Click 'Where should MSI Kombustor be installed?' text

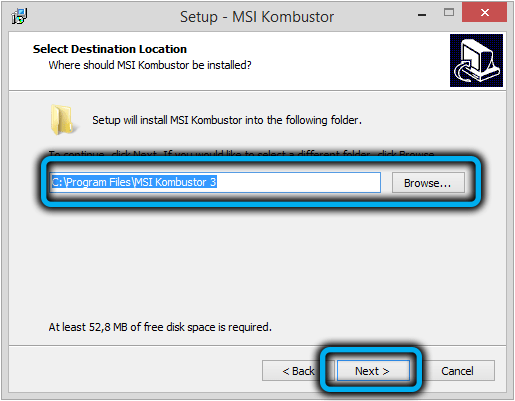coord(150,65)
